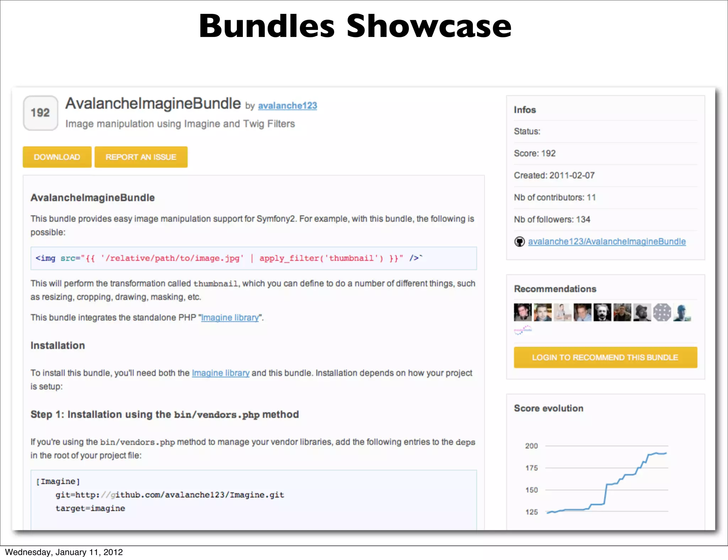Click the '[Imagine]' code line
Viewport: 728px width, 560px height.
tap(58, 481)
